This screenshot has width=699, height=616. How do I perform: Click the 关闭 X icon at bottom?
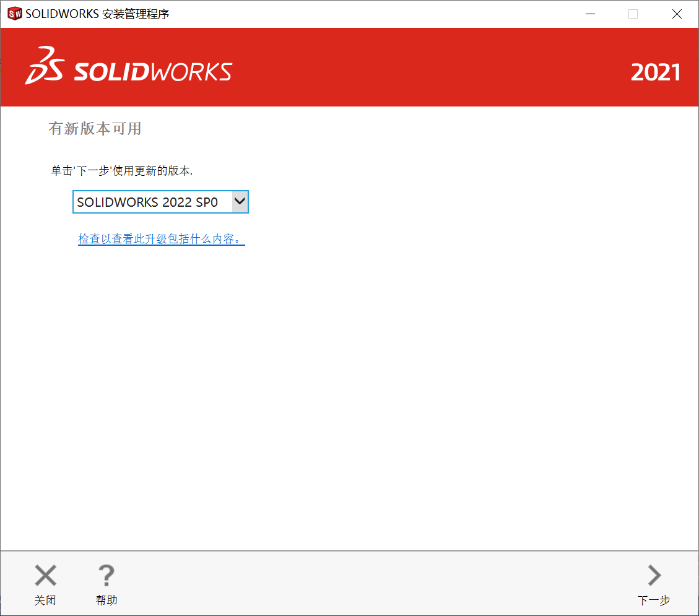tap(45, 575)
